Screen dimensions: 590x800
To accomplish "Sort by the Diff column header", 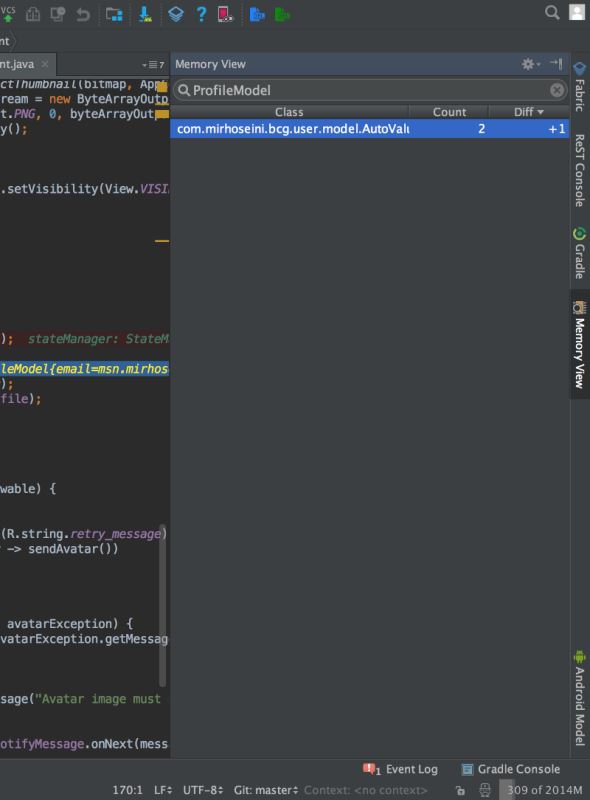I will 529,112.
